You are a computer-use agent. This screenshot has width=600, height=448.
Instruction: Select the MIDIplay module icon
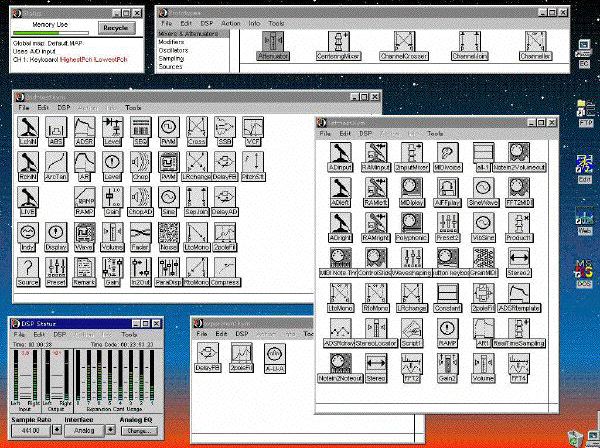[412, 192]
